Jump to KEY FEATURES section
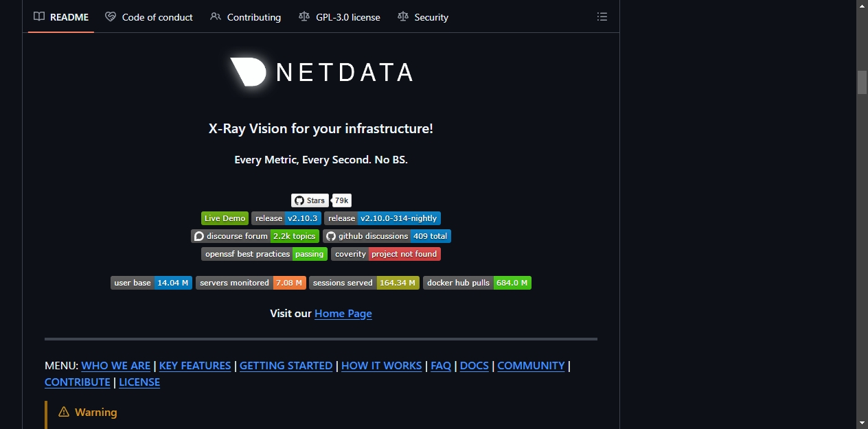The width and height of the screenshot is (868, 429). 195,366
